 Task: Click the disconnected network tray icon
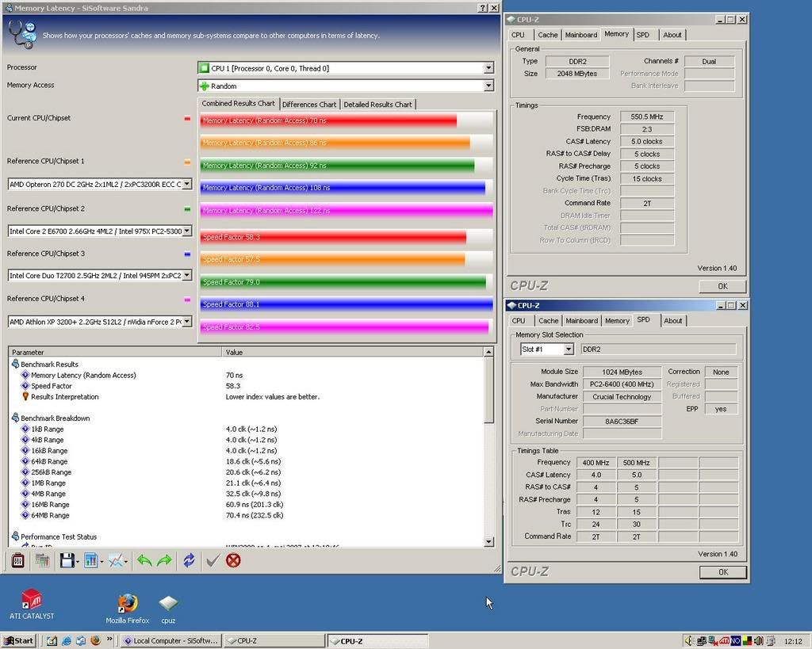click(713, 641)
